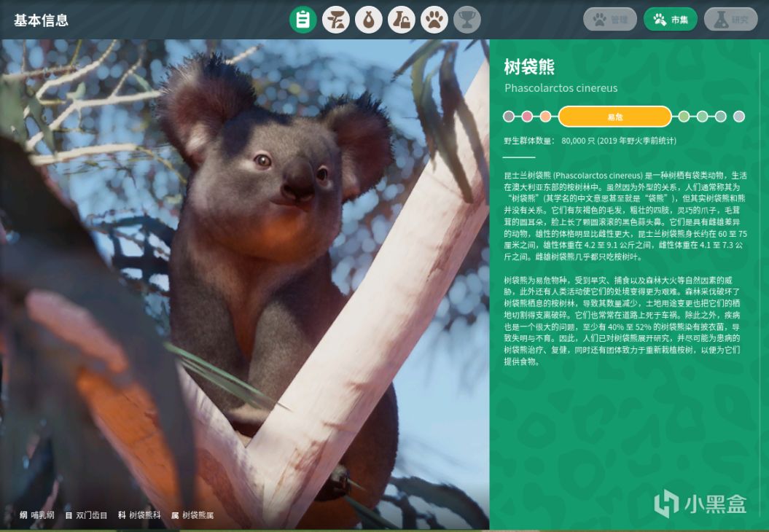The image size is (769, 532).
Task: Click the family label 树袋熊科
Action: (144, 515)
